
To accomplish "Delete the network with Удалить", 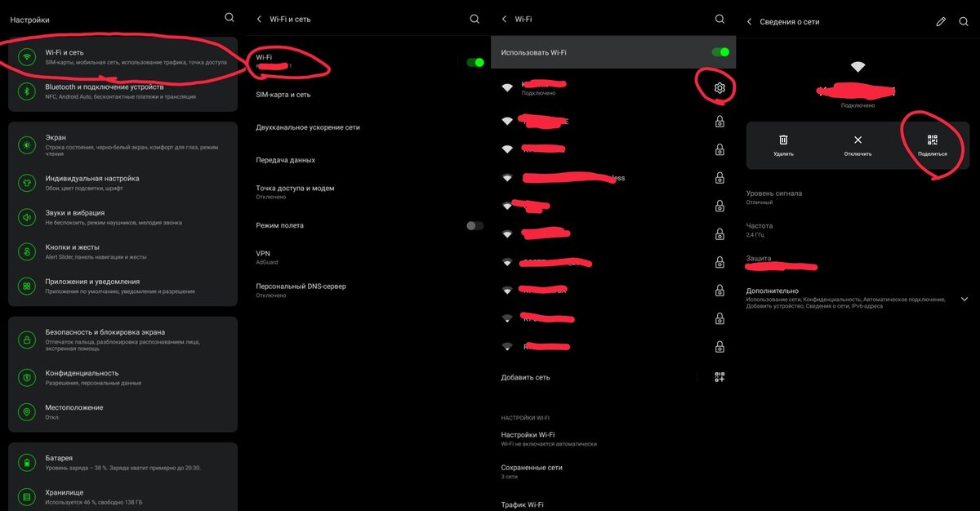I will (x=783, y=145).
